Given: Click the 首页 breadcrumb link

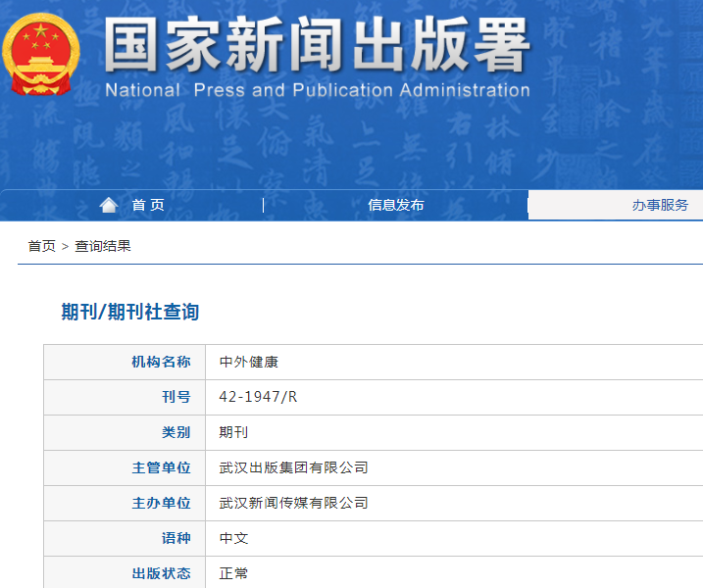Looking at the screenshot, I should point(41,246).
